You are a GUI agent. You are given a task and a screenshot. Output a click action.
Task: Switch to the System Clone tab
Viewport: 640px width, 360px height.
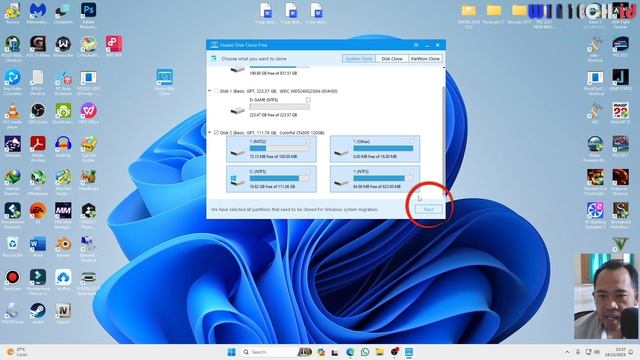[x=359, y=59]
